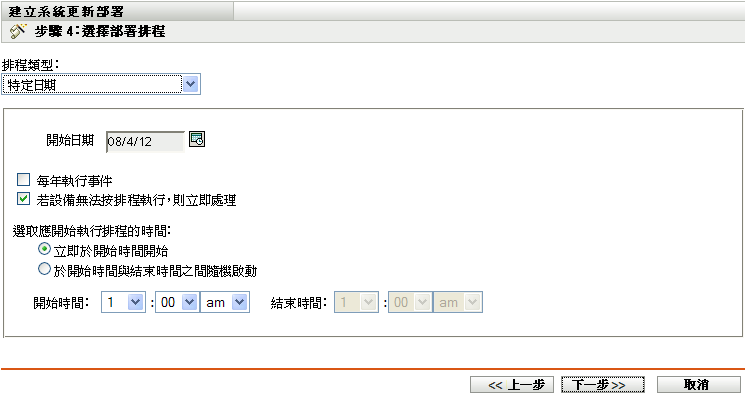Enable the 每年執行事件 checkbox
This screenshot has height=397, width=745.
point(23,180)
